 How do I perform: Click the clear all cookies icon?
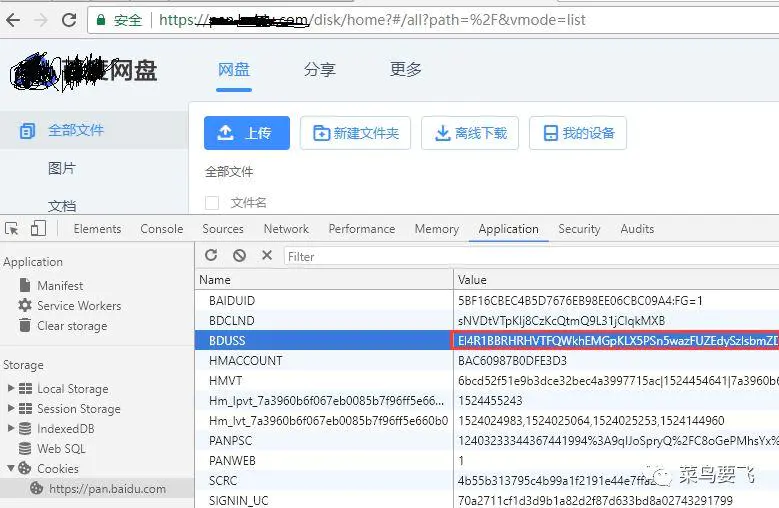[239, 255]
